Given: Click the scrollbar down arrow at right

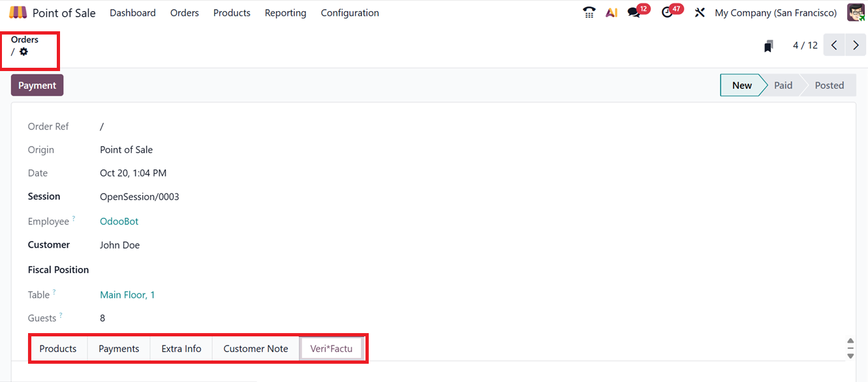Looking at the screenshot, I should (x=850, y=356).
